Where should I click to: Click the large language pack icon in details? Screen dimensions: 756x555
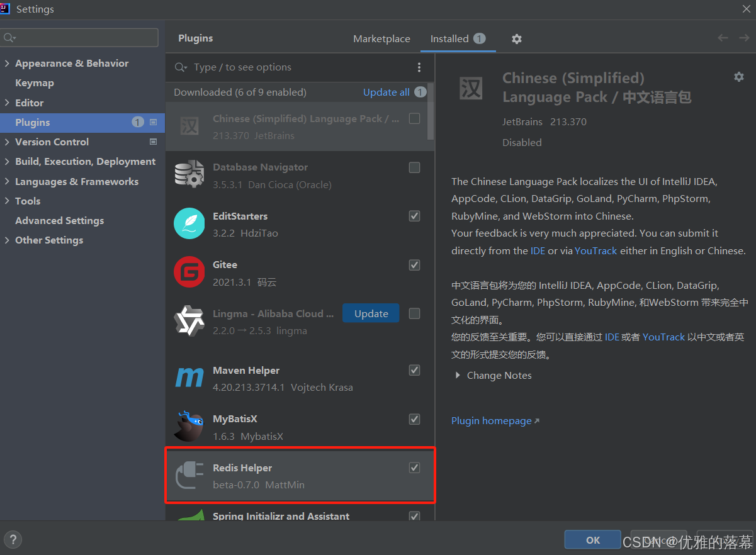[471, 88]
